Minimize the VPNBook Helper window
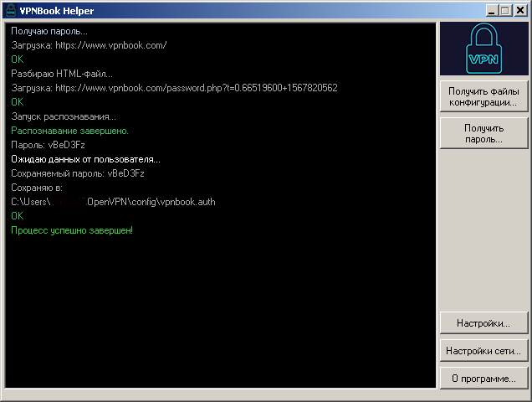Image resolution: width=532 pixels, height=402 pixels. 492,11
